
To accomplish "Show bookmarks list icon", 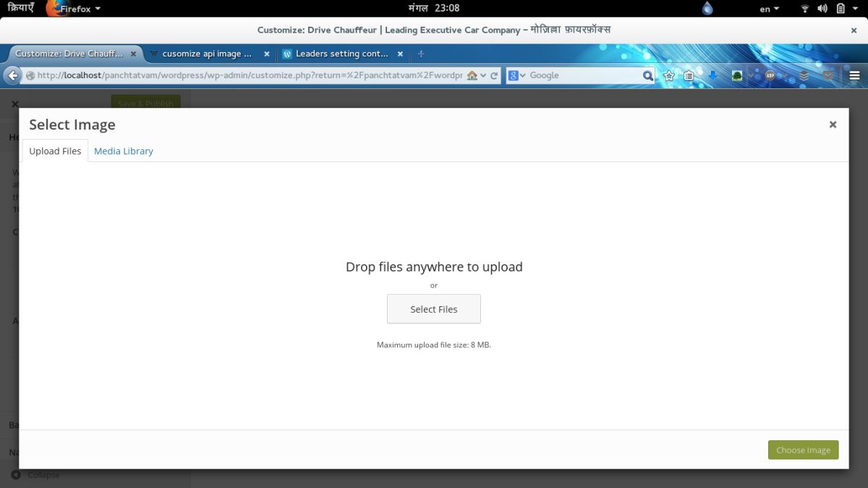I will pos(689,75).
